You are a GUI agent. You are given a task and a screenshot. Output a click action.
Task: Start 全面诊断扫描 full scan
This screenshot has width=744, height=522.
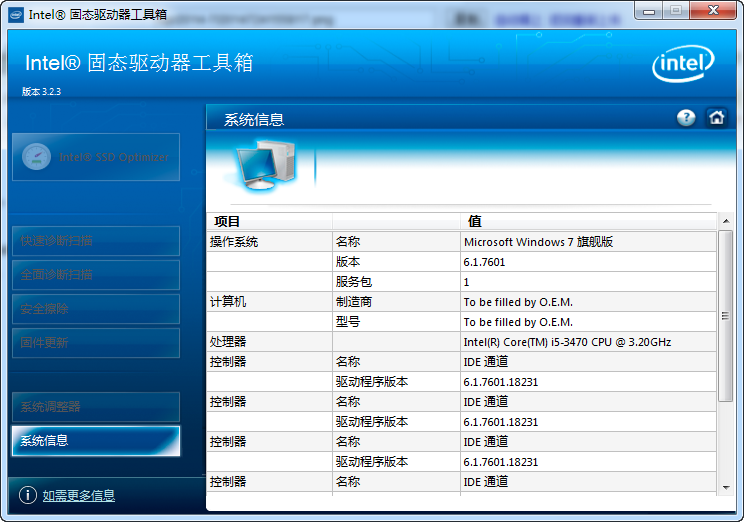pos(96,275)
